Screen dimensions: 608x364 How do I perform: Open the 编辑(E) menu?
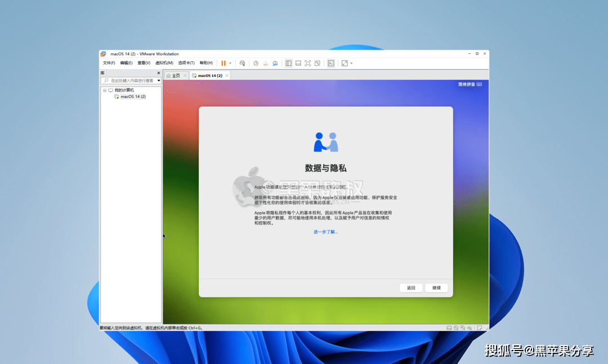pyautogui.click(x=126, y=63)
